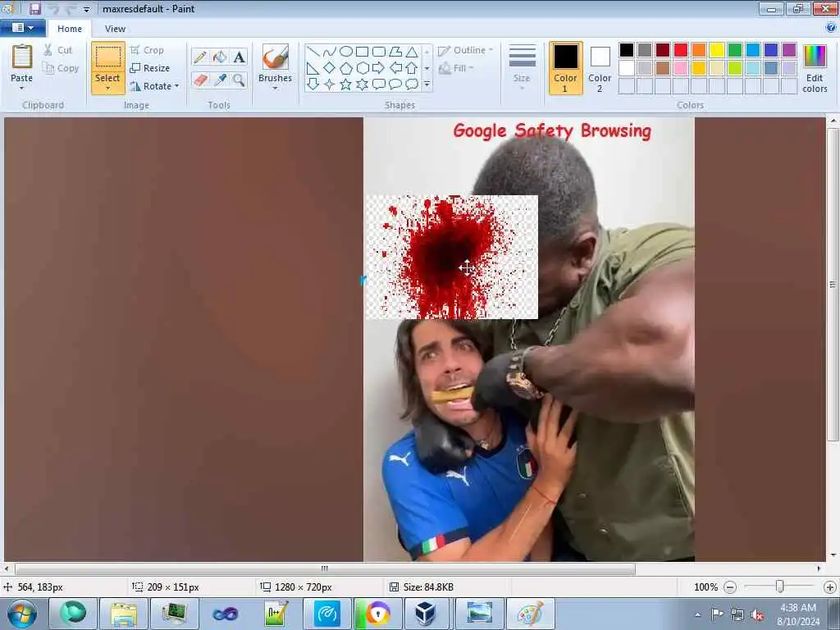Activate Color 1 foreground selector
This screenshot has width=840, height=630.
(x=566, y=68)
